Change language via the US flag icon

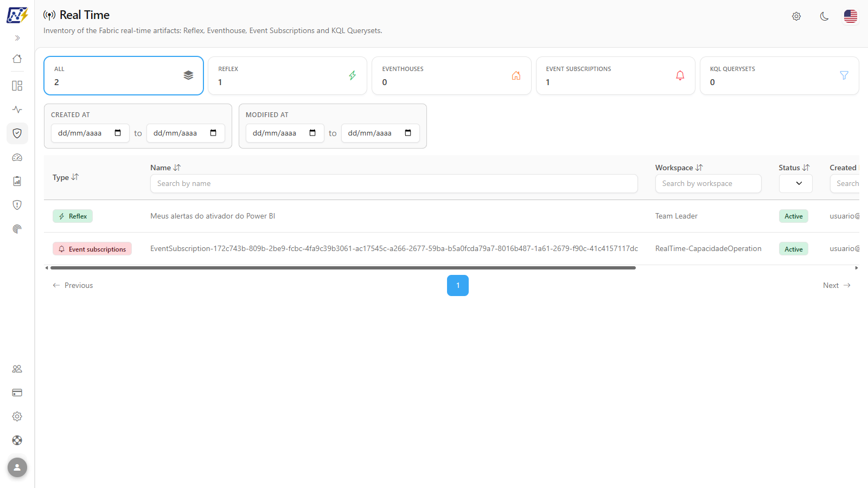pyautogui.click(x=851, y=16)
